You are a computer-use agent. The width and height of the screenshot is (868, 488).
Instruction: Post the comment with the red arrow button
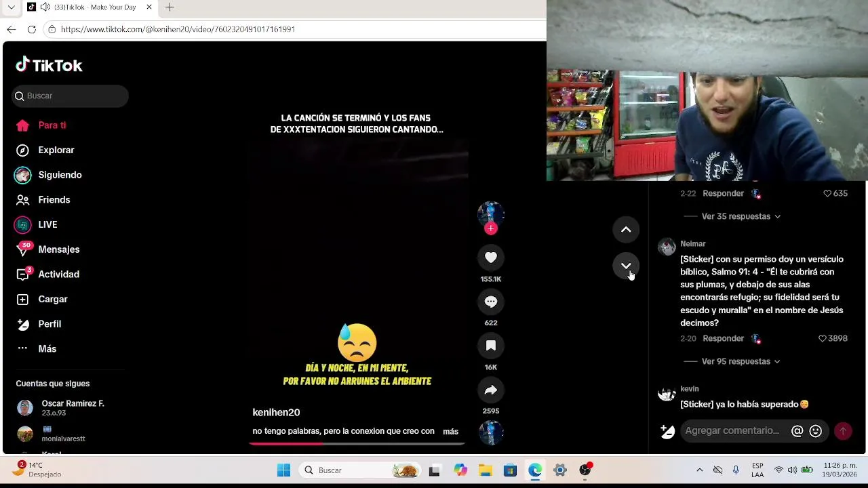point(843,431)
